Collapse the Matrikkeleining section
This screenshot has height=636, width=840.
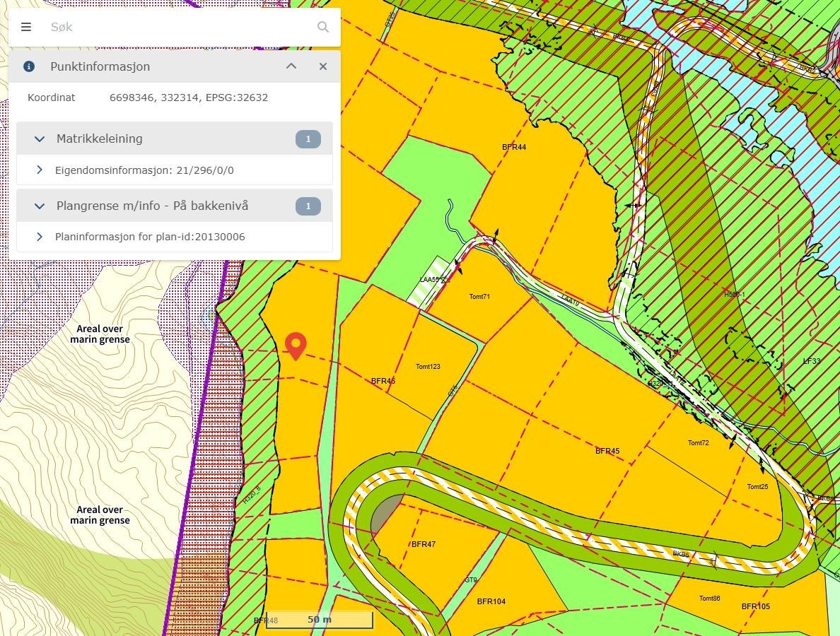pyautogui.click(x=39, y=139)
